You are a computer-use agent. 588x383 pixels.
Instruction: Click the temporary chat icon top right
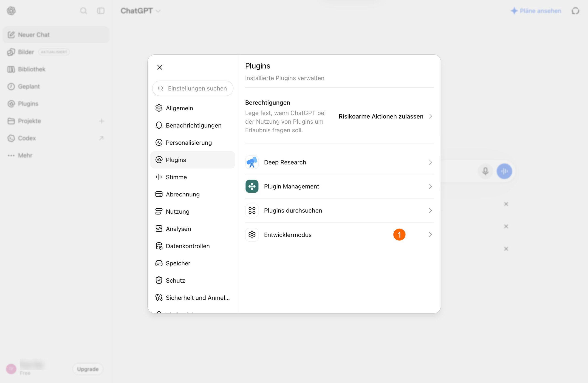tap(575, 11)
